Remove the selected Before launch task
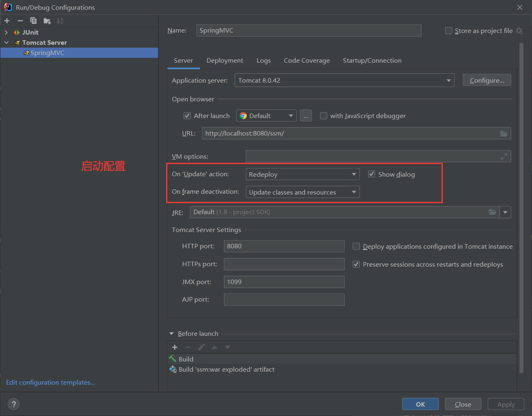The height and width of the screenshot is (416, 532). (x=188, y=347)
